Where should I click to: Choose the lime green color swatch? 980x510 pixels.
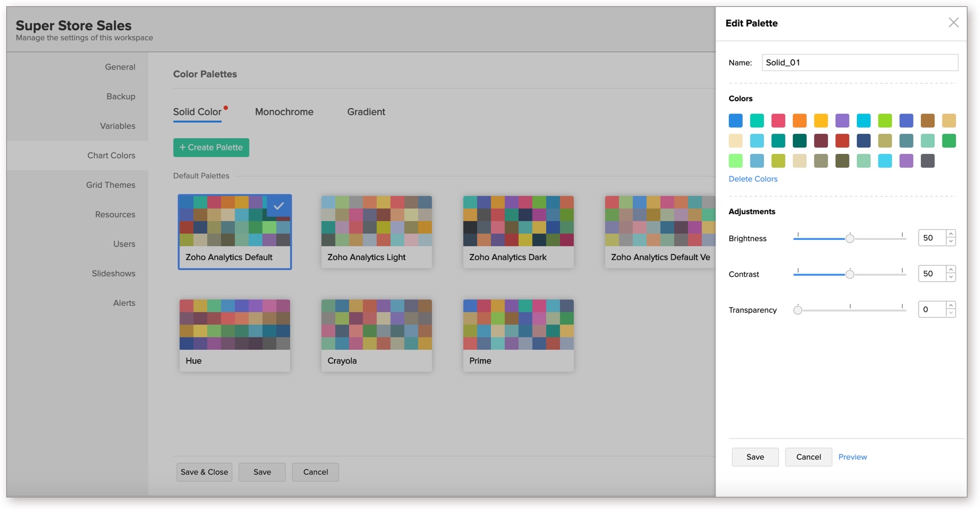pyautogui.click(x=885, y=121)
